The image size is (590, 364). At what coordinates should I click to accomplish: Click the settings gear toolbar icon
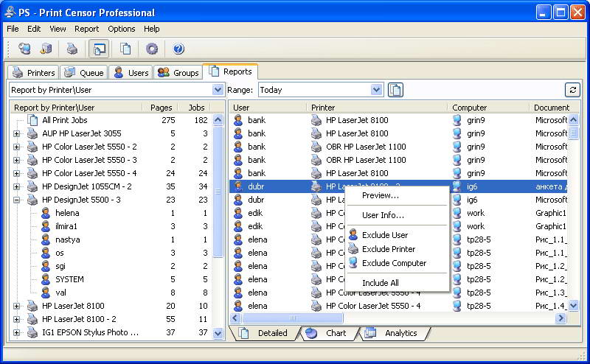[152, 49]
